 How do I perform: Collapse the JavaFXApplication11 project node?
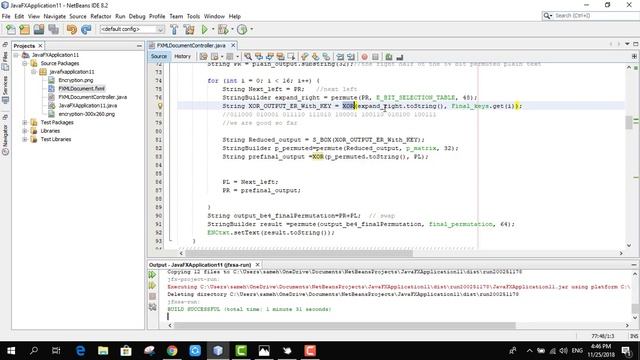[16, 55]
